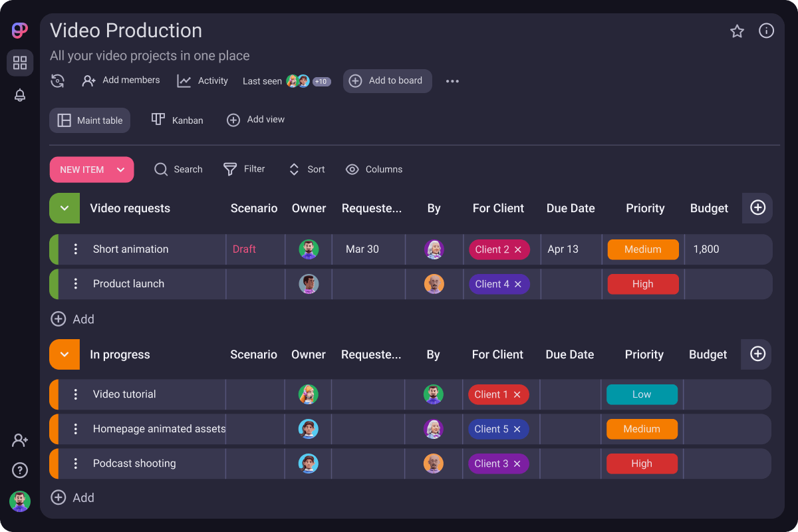Collapse the In progress group
The width and height of the screenshot is (798, 532).
pyautogui.click(x=65, y=354)
